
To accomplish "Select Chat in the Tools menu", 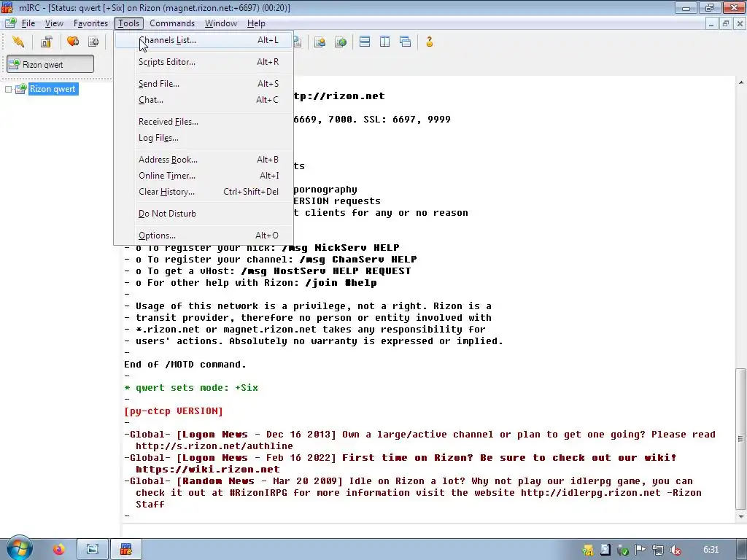I will pyautogui.click(x=204, y=100).
